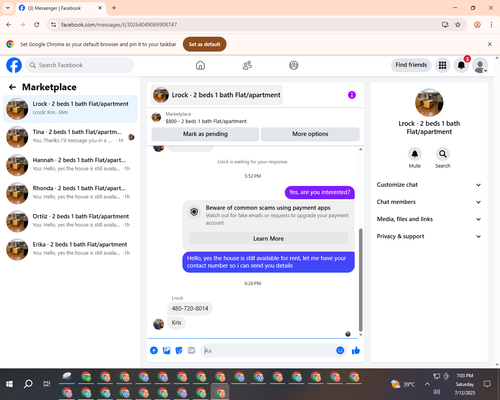Dismiss the Chrome default browser banner

(490, 44)
